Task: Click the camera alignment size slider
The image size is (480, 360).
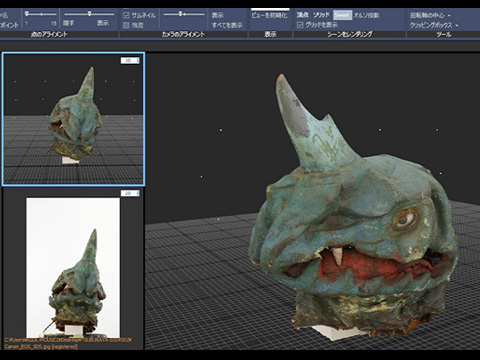Action: (184, 14)
